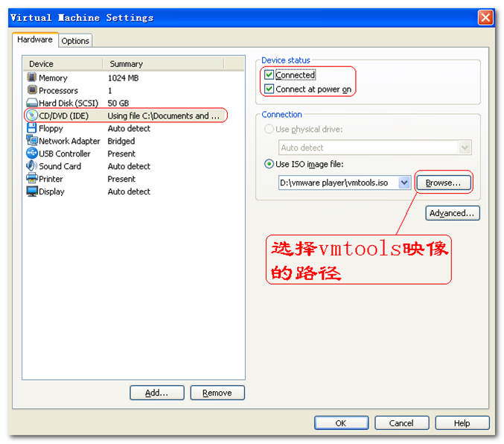
Task: Click the Network Adapter icon
Action: click(31, 140)
